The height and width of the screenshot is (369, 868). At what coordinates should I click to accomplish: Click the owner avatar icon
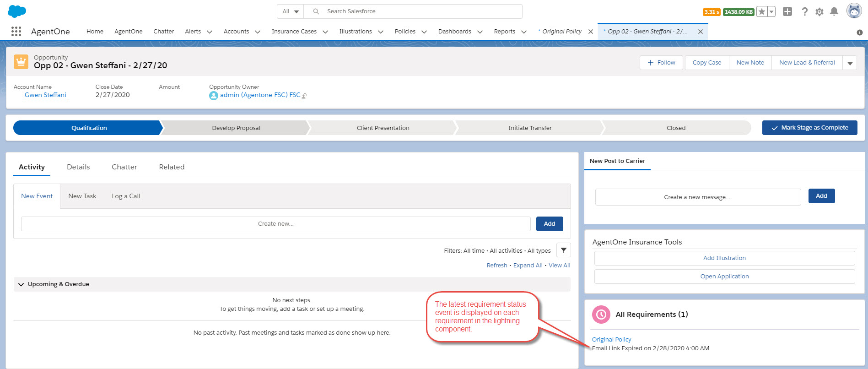point(213,96)
